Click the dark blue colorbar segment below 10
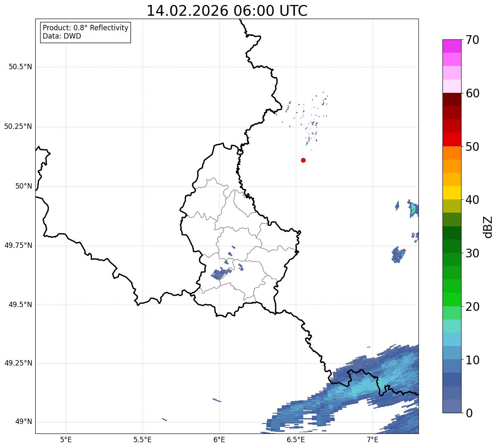 pyautogui.click(x=452, y=379)
